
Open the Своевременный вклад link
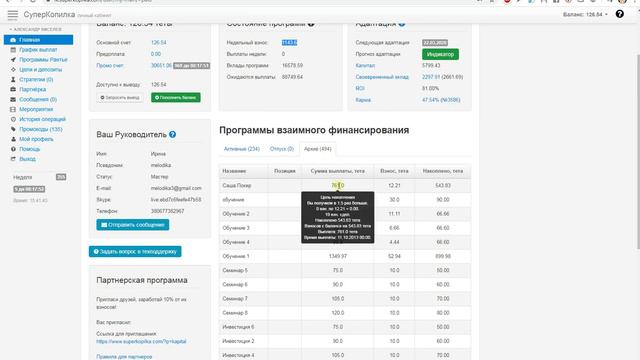[x=382, y=77]
